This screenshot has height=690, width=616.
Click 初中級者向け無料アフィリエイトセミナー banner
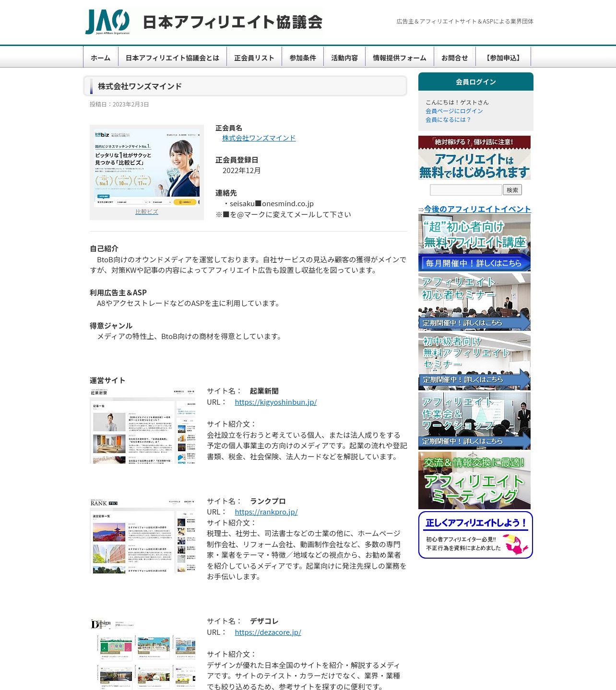(x=474, y=362)
